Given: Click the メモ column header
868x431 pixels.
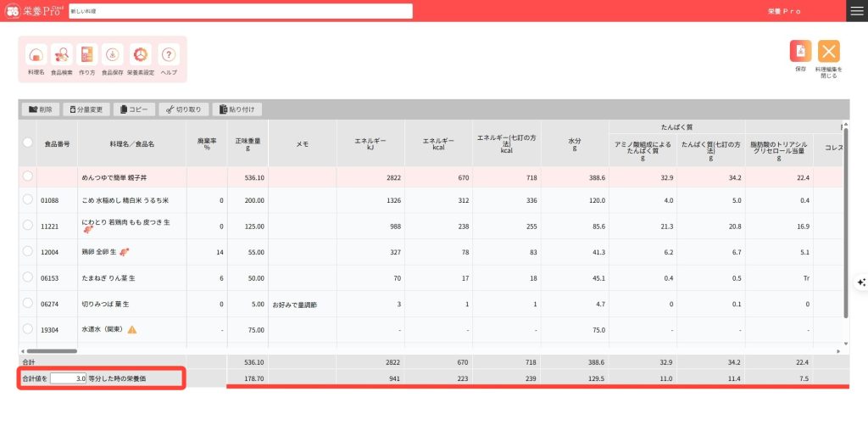Looking at the screenshot, I should point(303,143).
